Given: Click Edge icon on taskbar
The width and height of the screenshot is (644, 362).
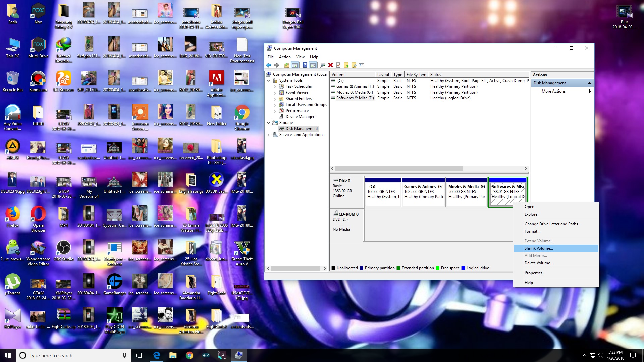Looking at the screenshot, I should [157, 355].
